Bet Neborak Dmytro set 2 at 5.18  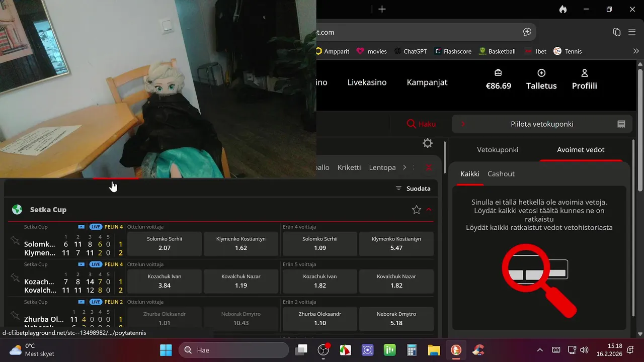(x=396, y=318)
